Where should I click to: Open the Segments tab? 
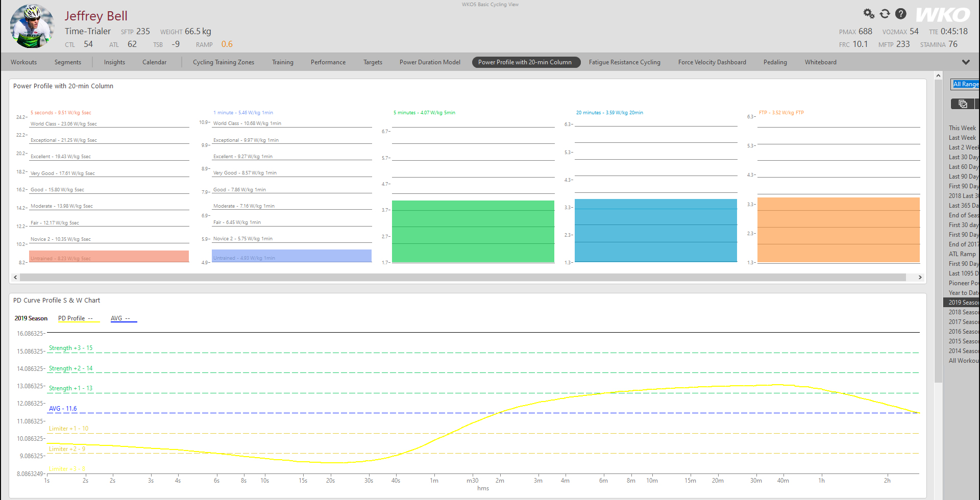(x=68, y=62)
